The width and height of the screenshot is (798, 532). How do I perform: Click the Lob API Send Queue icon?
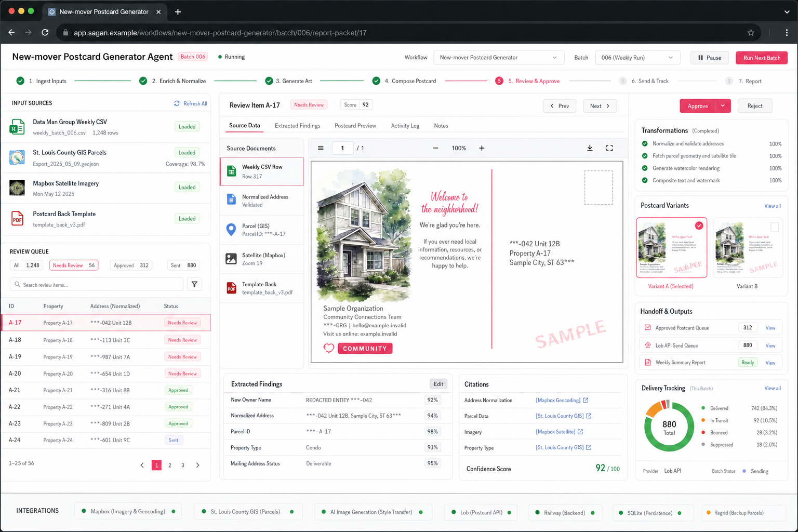coord(648,345)
